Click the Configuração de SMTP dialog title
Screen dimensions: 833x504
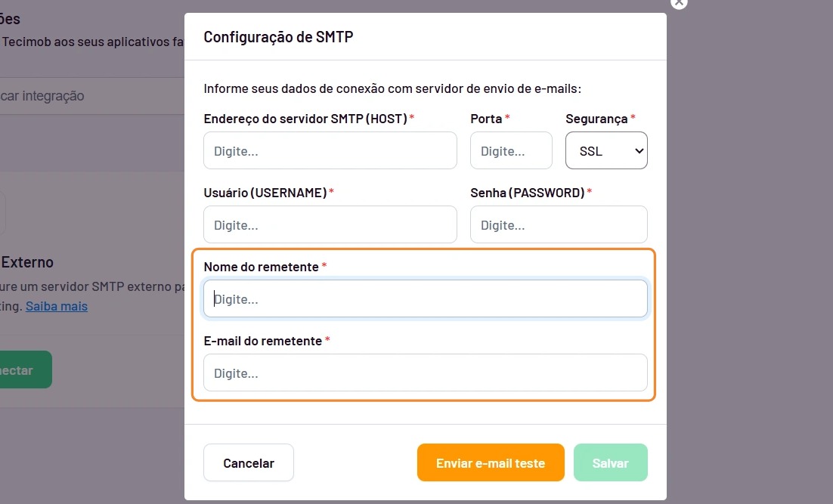pyautogui.click(x=278, y=36)
